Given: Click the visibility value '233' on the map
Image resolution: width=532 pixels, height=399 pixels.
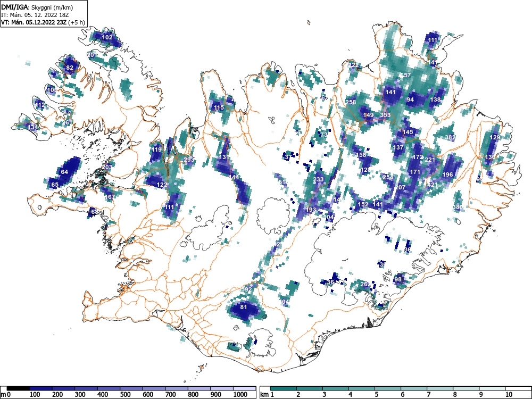Looking at the screenshot, I should (x=319, y=180).
